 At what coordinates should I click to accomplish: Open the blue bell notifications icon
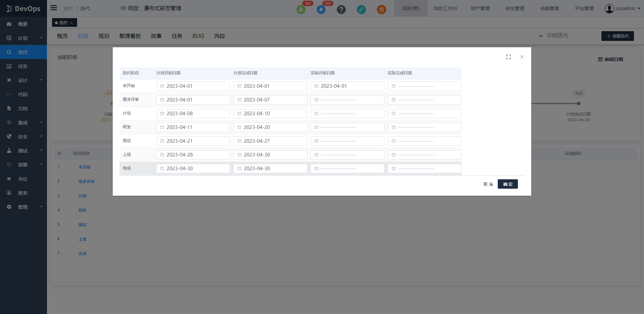321,9
